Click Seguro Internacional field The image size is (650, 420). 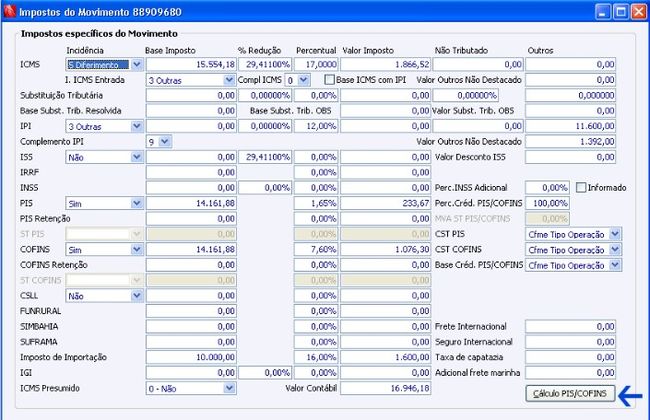[x=570, y=342]
